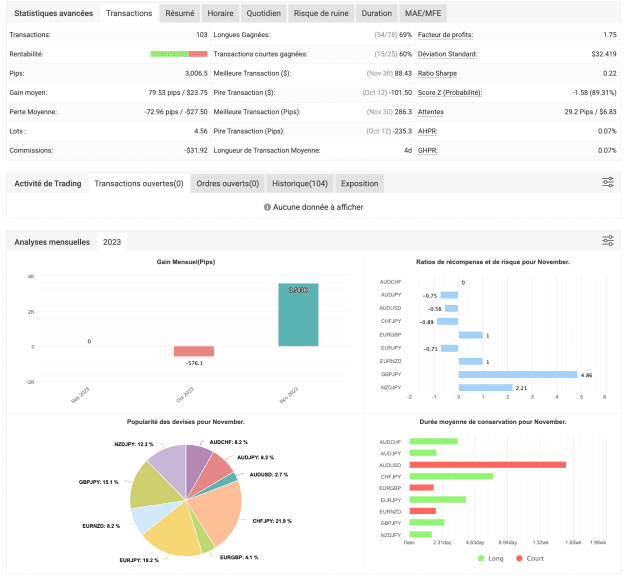The image size is (625, 576).
Task: Click the EURNZD red holding duration bar
Action: [423, 511]
